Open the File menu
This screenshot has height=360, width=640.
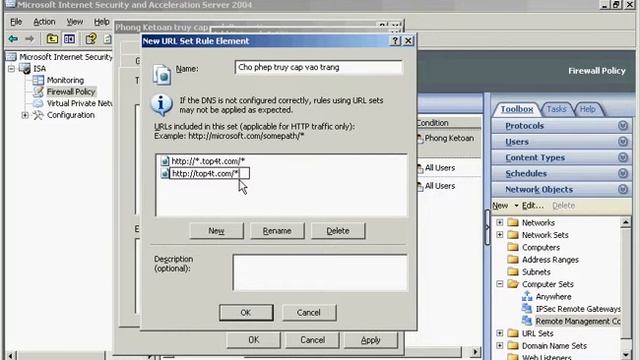pos(16,22)
